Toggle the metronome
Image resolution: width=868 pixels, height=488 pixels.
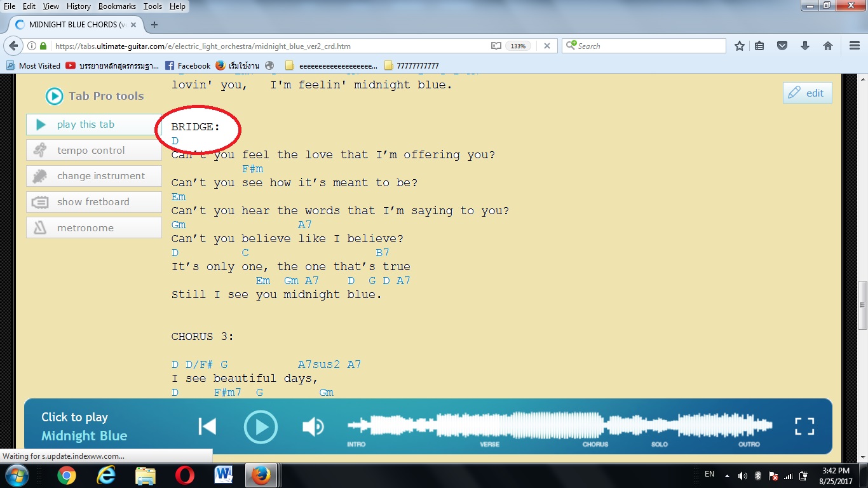[x=94, y=228]
